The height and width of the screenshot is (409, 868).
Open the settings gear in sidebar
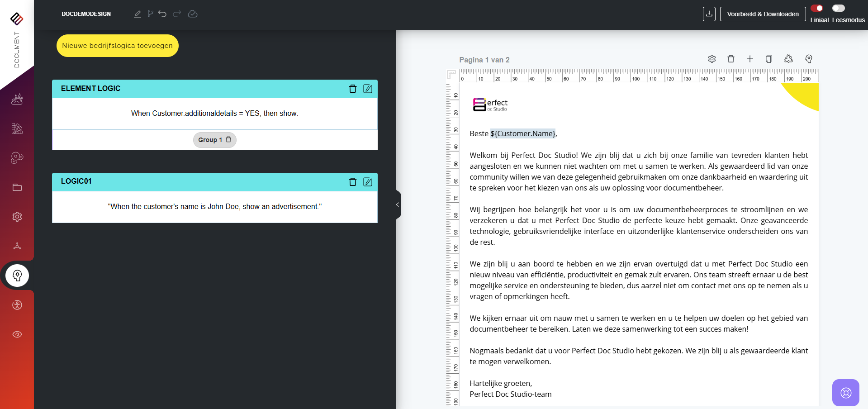pos(17,217)
